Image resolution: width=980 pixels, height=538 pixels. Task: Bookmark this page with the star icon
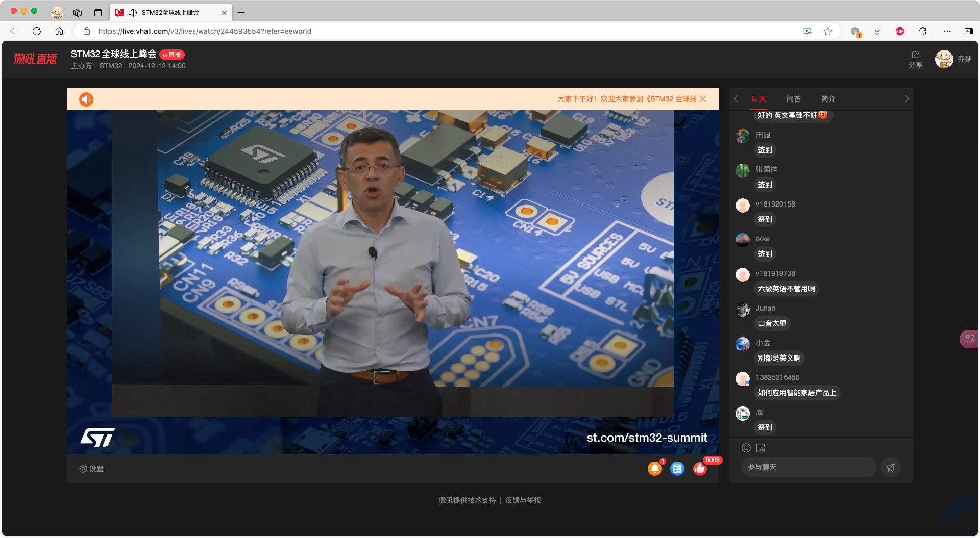pos(828,31)
